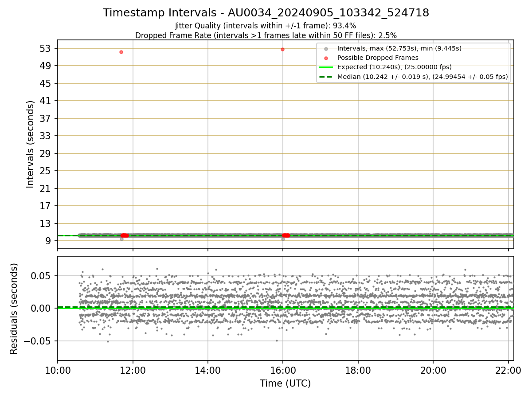Click the 'Residuals (seconds)' y-axis label
The height and width of the screenshot is (399, 532).
14,309
